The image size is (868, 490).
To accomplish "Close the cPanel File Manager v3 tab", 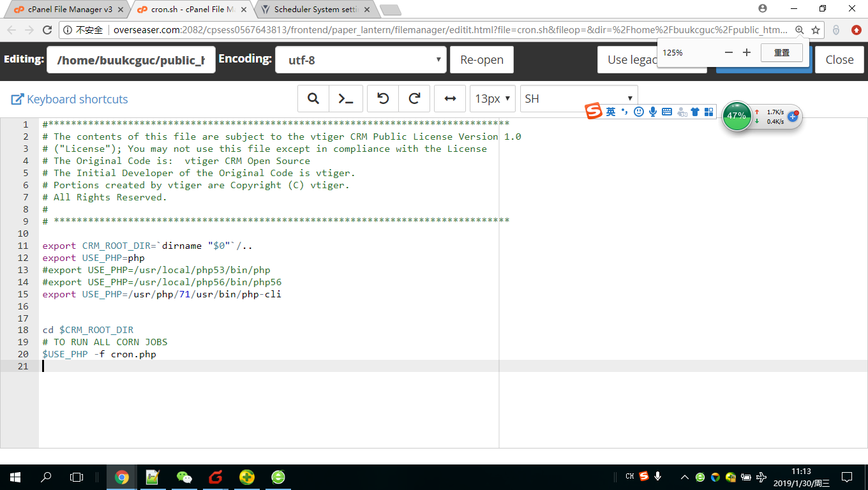I will 120,10.
